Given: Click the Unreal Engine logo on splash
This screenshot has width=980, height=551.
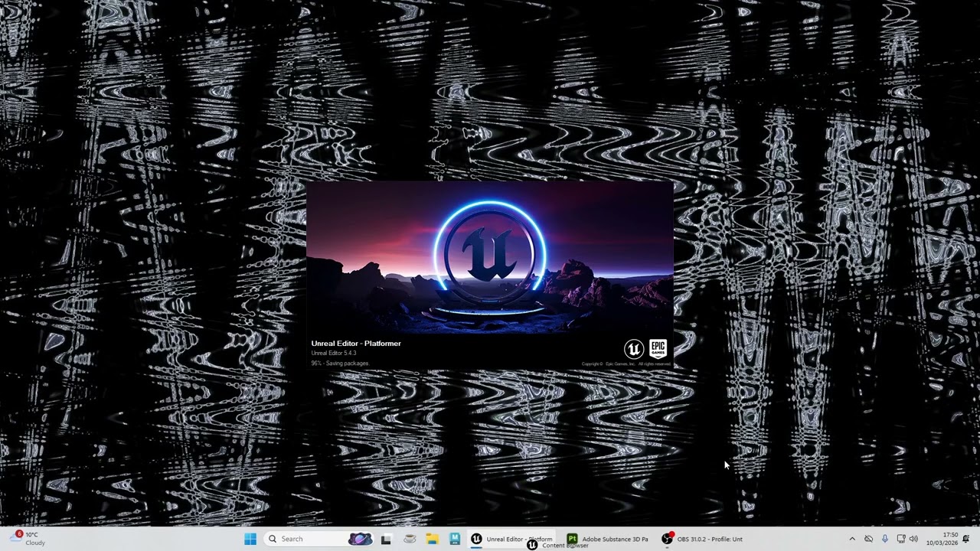Looking at the screenshot, I should point(634,350).
